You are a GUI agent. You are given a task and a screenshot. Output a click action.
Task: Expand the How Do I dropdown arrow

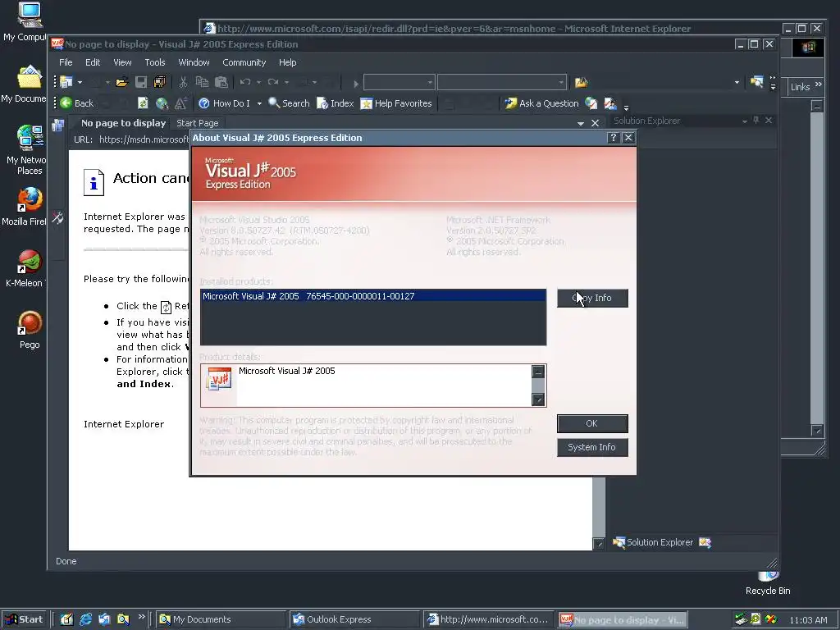[x=259, y=103]
